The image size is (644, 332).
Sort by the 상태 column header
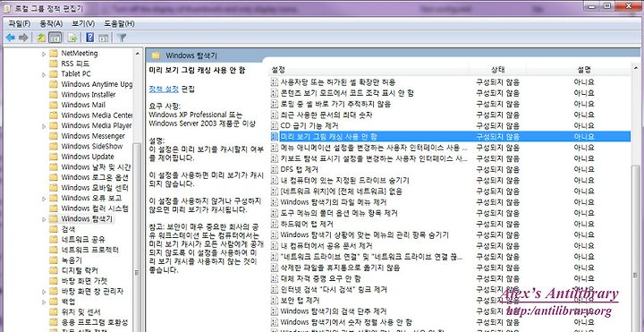[497, 71]
